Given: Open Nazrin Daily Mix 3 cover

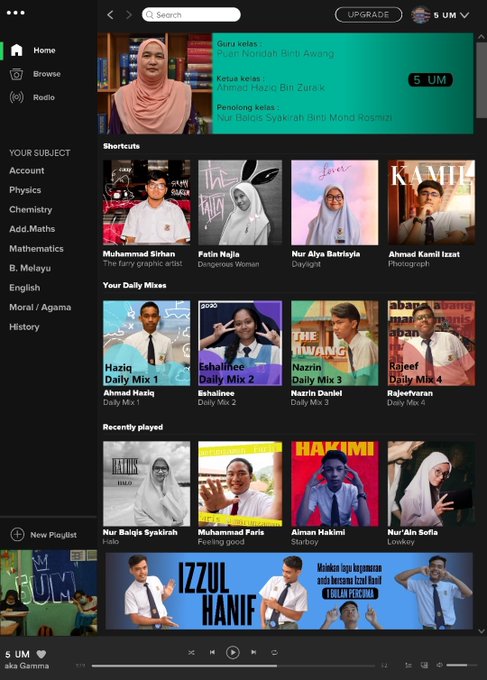Looking at the screenshot, I should 335,343.
